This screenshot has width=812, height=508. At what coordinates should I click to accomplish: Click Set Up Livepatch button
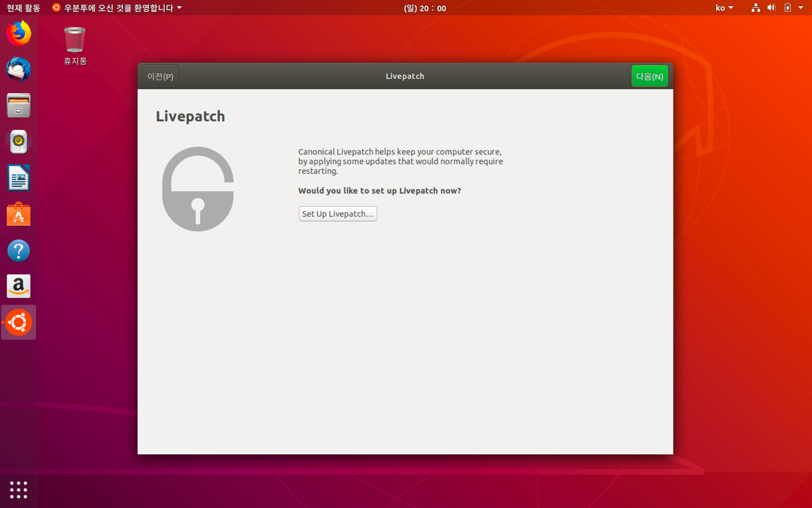(x=338, y=214)
